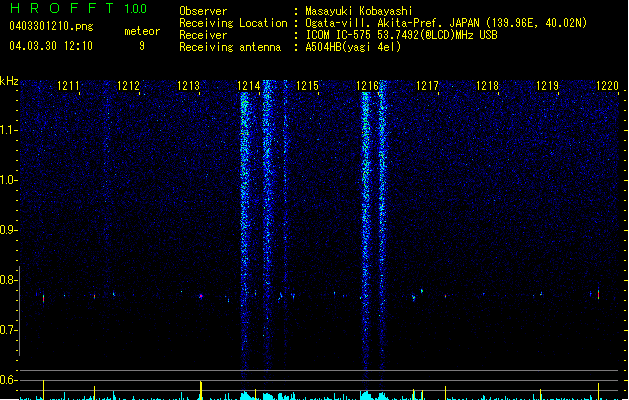Screen dimensions: 629x400
Task: Click the 1215 time axis label
Action: click(x=307, y=86)
